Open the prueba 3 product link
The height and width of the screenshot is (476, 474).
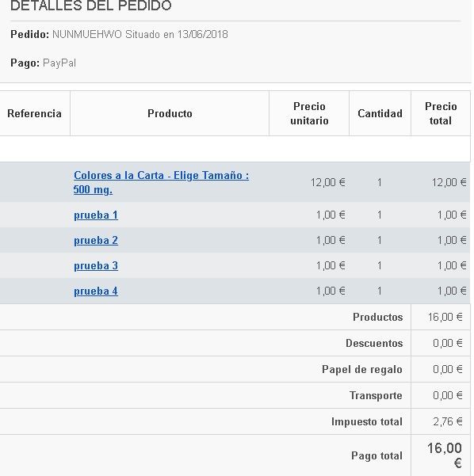pyautogui.click(x=96, y=266)
